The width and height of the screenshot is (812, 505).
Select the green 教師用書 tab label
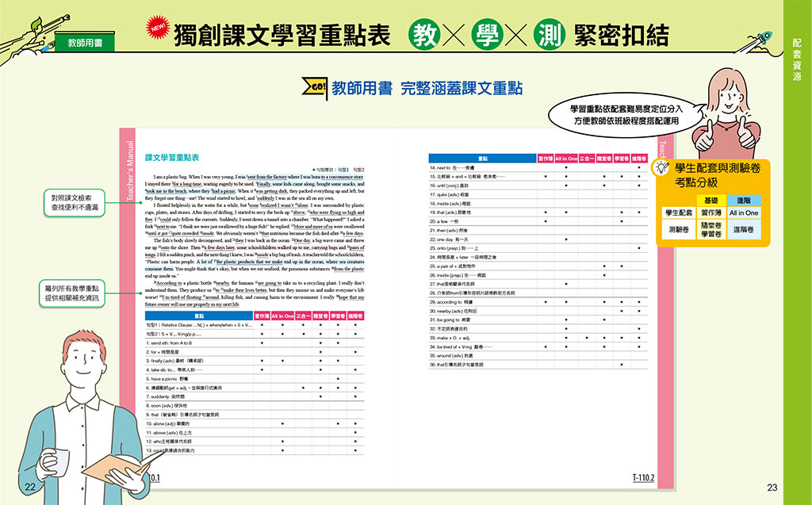click(x=85, y=43)
